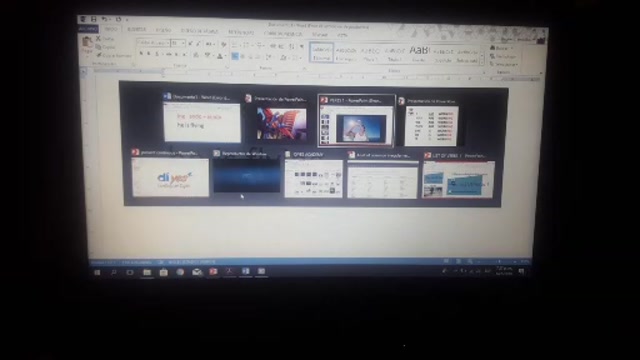
Task: Click the Cut scissors icon
Action: pos(98,38)
